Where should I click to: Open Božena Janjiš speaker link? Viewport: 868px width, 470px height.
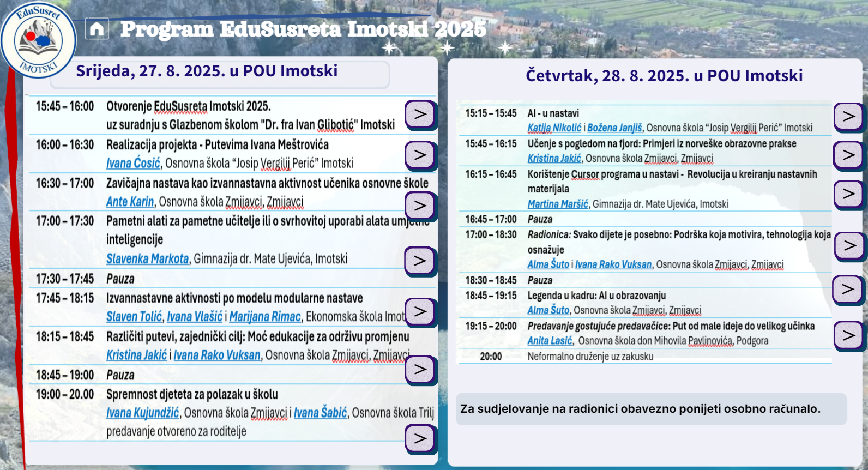[x=614, y=128]
